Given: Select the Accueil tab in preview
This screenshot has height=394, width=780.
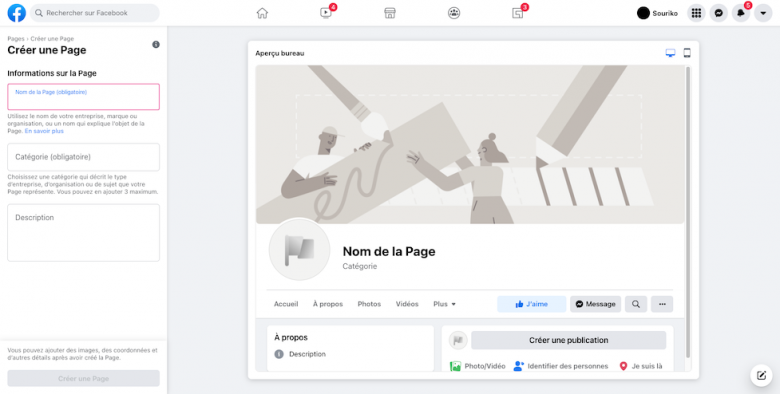Looking at the screenshot, I should click(x=286, y=304).
